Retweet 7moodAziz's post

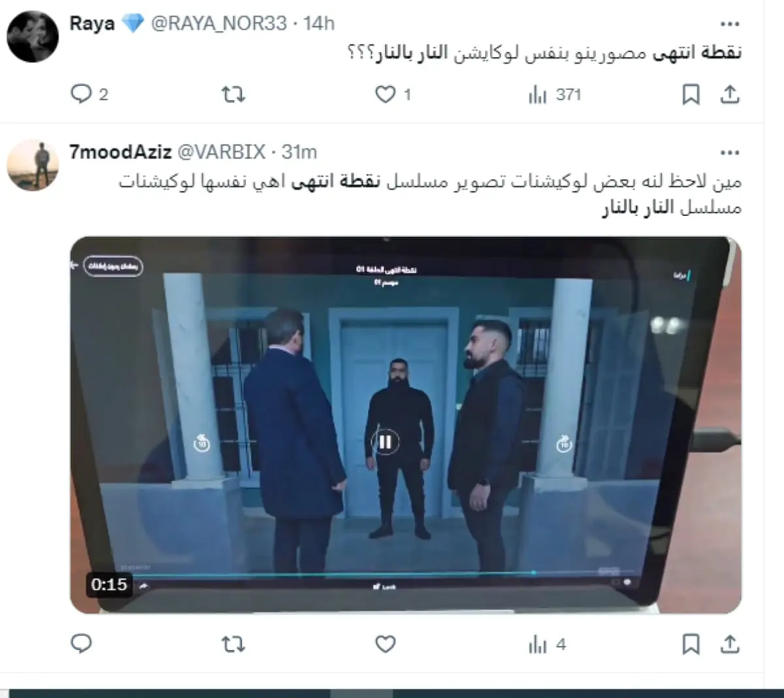tap(233, 644)
